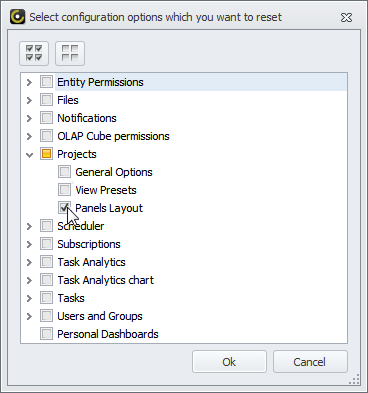Click the app logo in title bar
The height and width of the screenshot is (393, 368).
[x=17, y=17]
